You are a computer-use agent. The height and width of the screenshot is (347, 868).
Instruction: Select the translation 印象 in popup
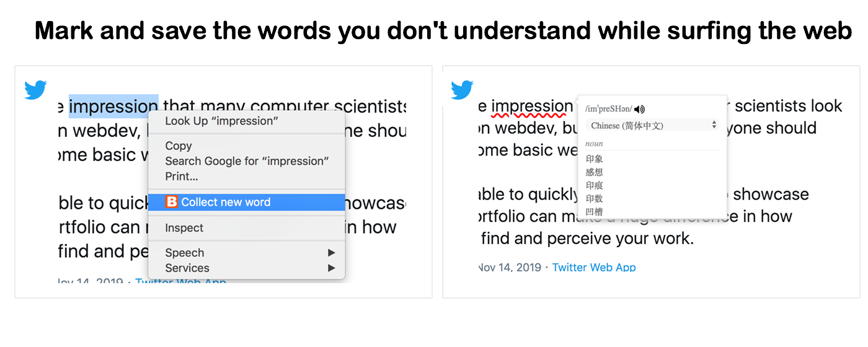tap(594, 159)
